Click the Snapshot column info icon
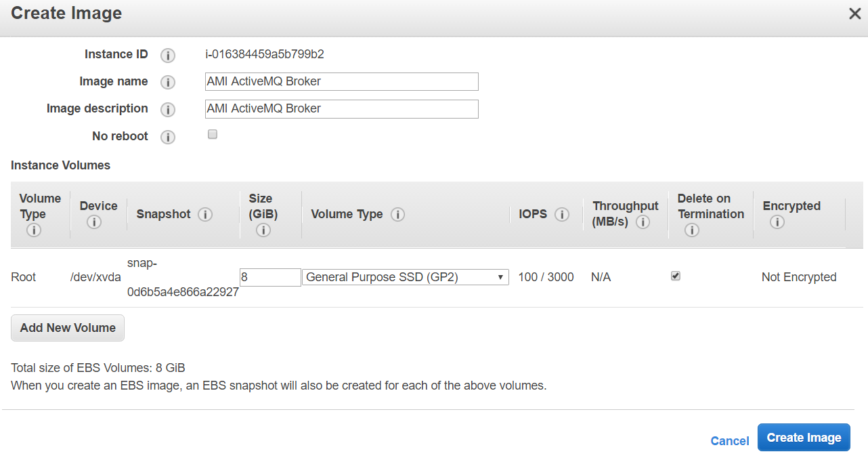Viewport: 868px width, 456px height. (x=205, y=215)
